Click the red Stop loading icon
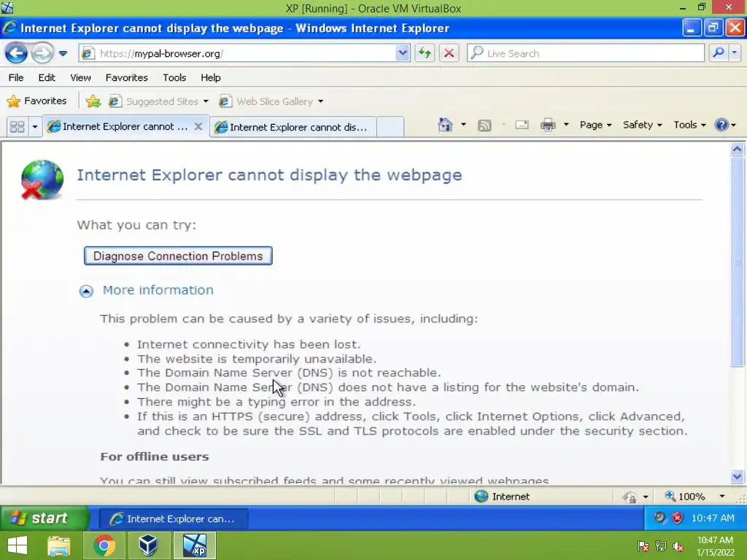 [449, 52]
